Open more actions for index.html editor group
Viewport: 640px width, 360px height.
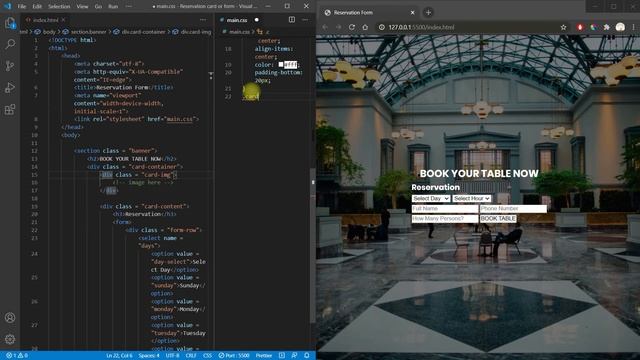click(x=203, y=20)
